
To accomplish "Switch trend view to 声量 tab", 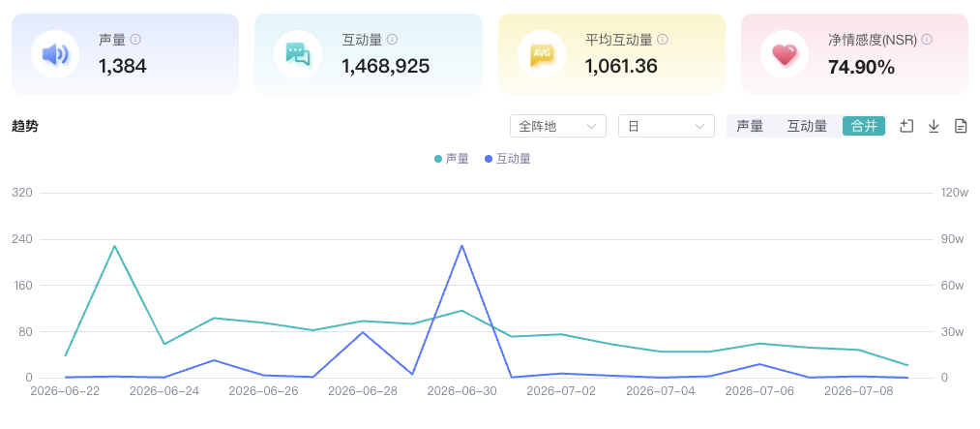I will pyautogui.click(x=750, y=126).
